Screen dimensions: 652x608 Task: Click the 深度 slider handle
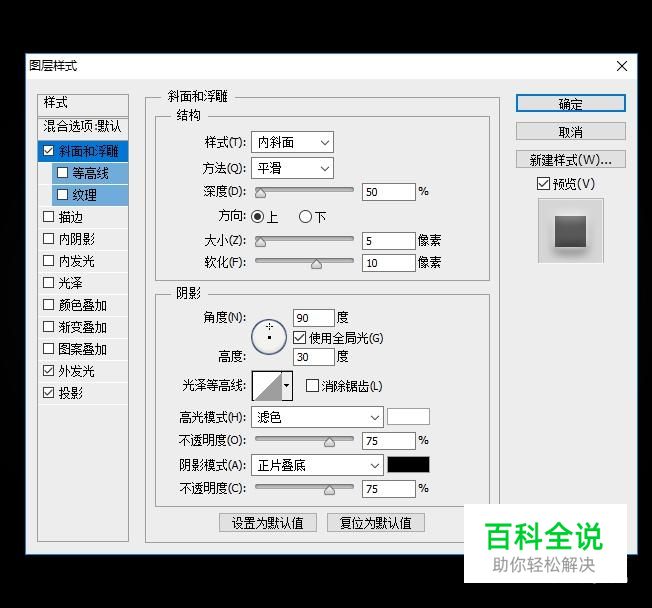point(260,193)
